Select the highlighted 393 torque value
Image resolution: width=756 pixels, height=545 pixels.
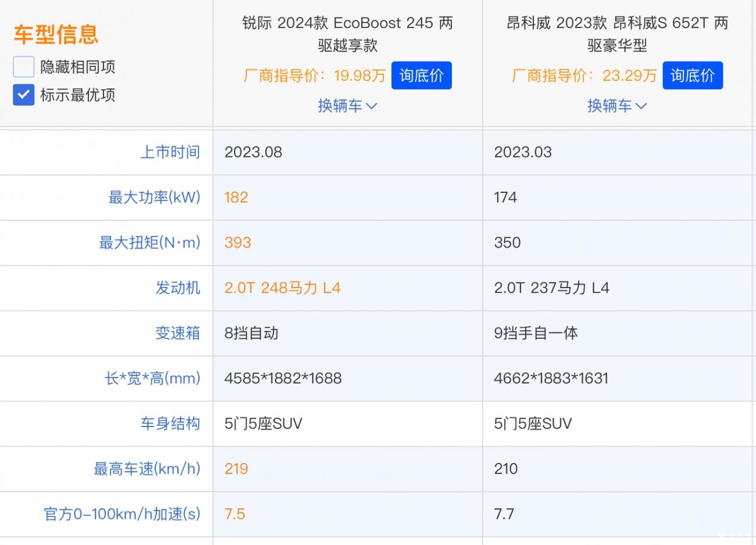[x=238, y=243]
